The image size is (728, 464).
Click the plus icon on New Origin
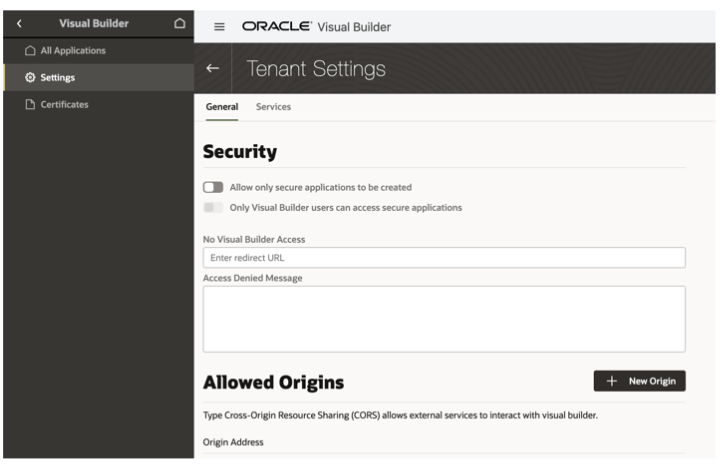[611, 381]
